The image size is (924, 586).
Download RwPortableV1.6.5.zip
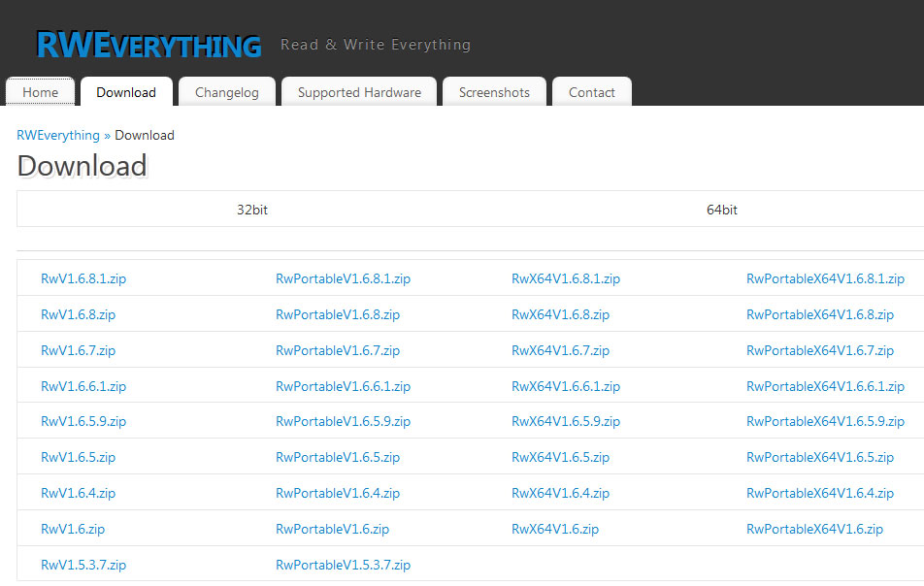[338, 457]
